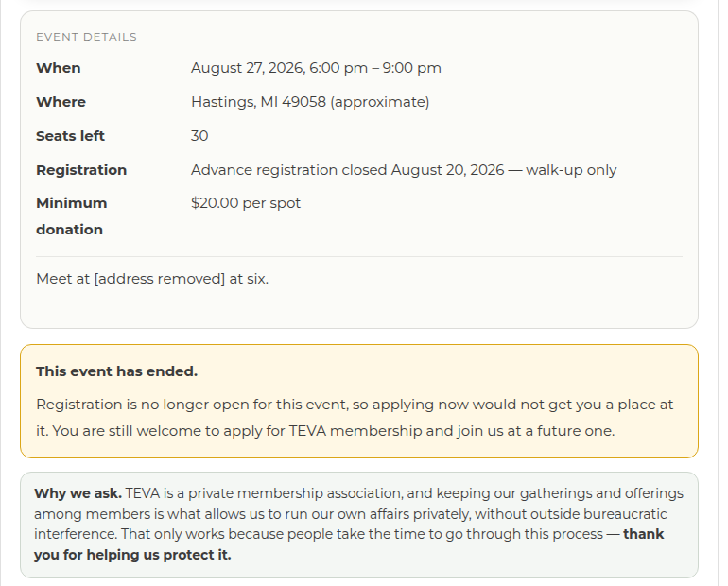Click the Registration is no longer open paragraph

pos(355,418)
